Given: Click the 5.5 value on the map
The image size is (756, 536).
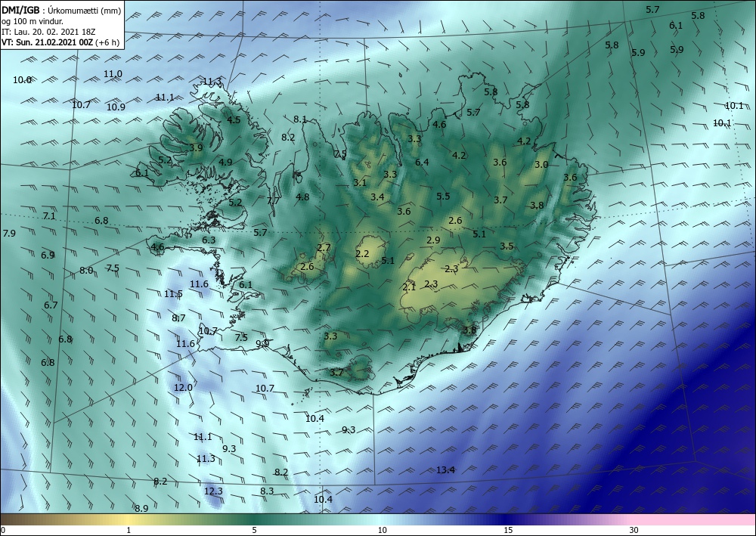Looking at the screenshot, I should [x=443, y=196].
